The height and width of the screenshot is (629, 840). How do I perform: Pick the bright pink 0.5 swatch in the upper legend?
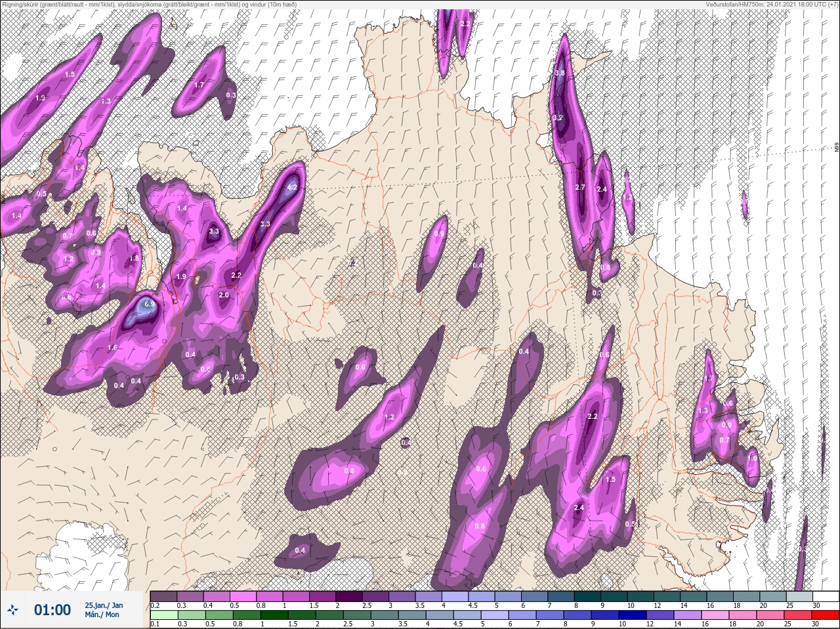click(x=243, y=596)
